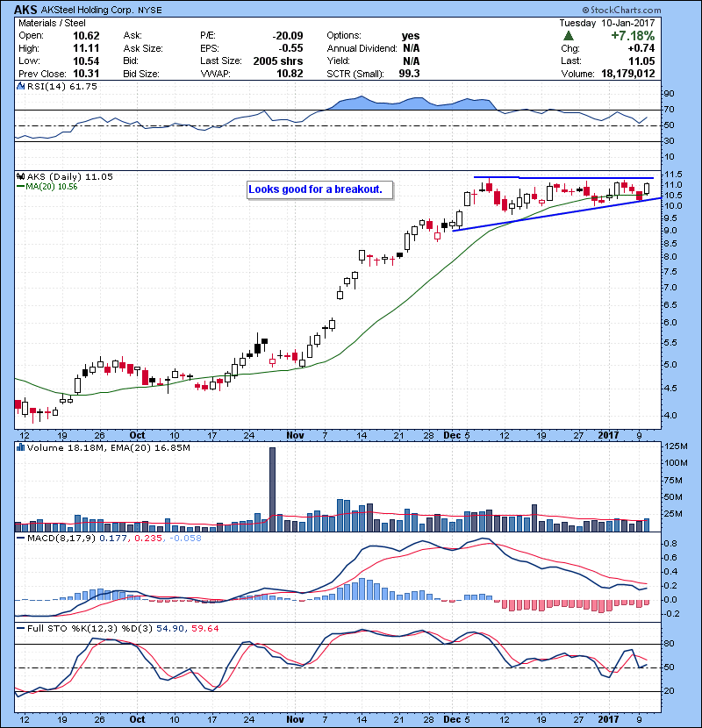Click the Last Size value 2005 shrs

278,61
